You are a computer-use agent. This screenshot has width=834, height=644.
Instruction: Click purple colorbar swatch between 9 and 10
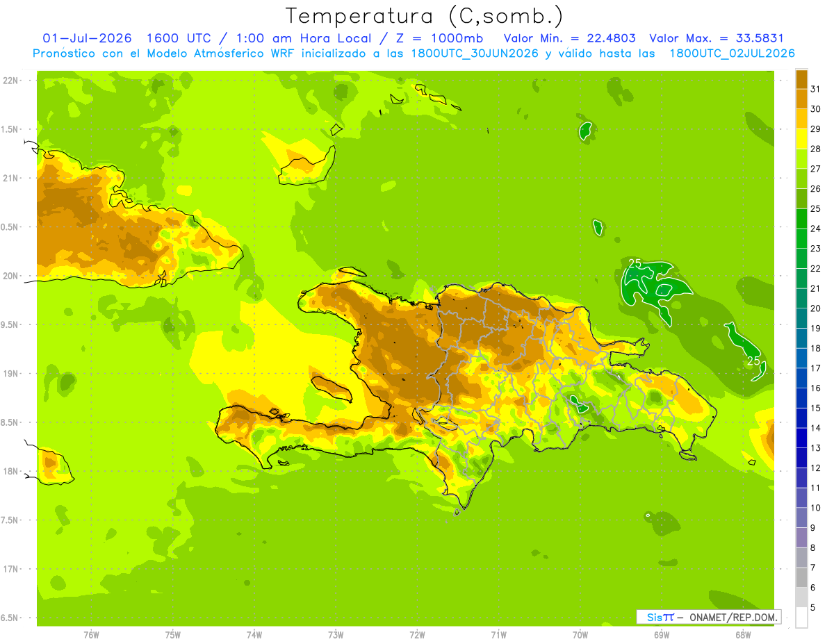point(801,518)
